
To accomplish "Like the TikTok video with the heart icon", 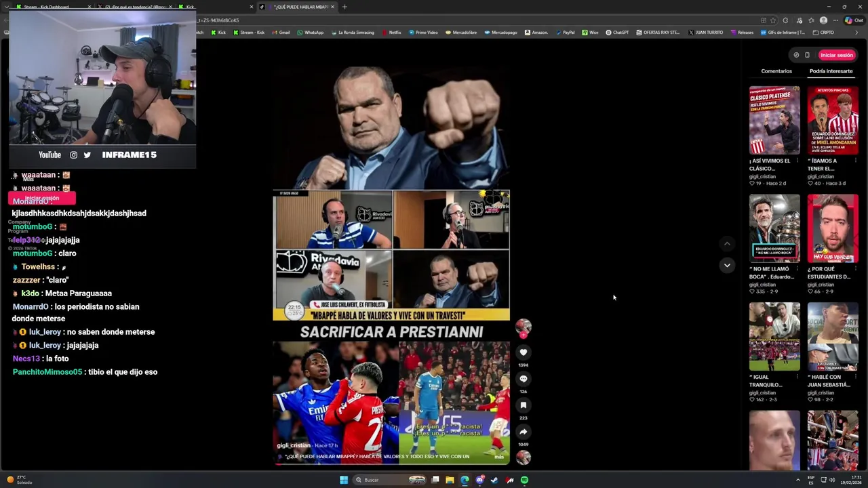I will 523,352.
